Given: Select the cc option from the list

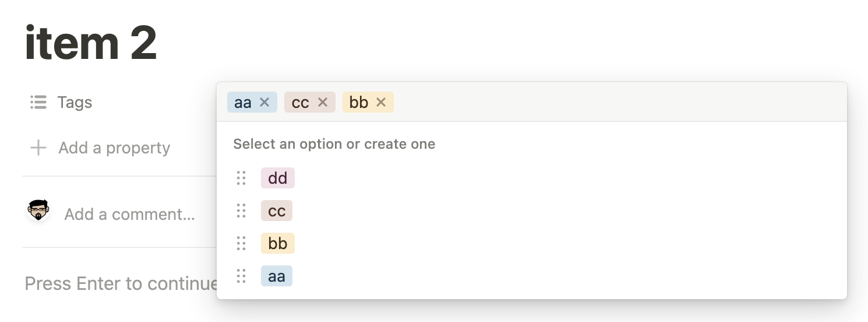Looking at the screenshot, I should coord(277,211).
